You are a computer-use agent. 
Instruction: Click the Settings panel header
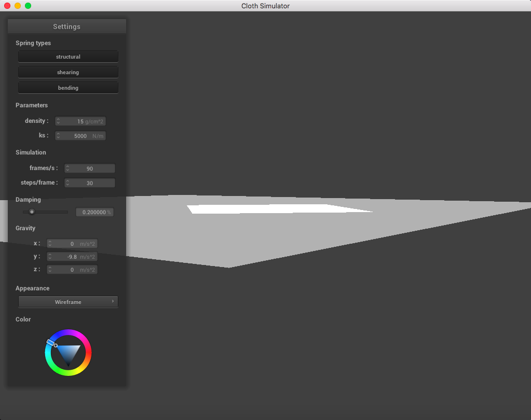coord(67,26)
